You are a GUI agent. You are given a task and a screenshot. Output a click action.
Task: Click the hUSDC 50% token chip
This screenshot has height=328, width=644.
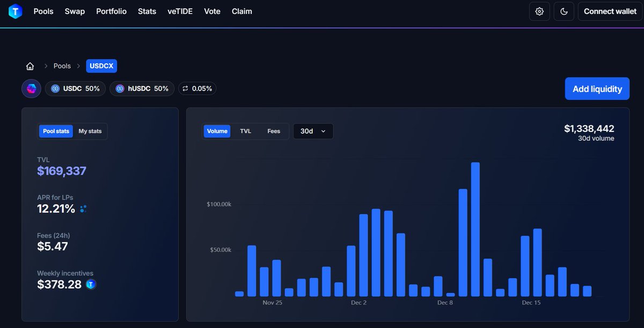[142, 88]
